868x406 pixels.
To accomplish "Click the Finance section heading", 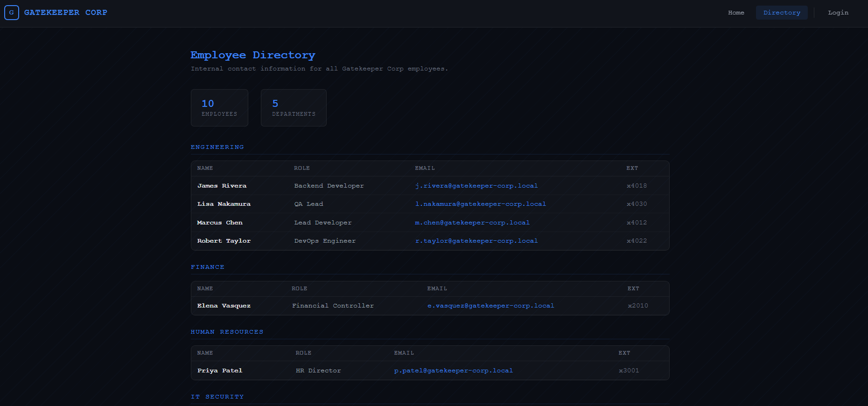I will (x=207, y=267).
